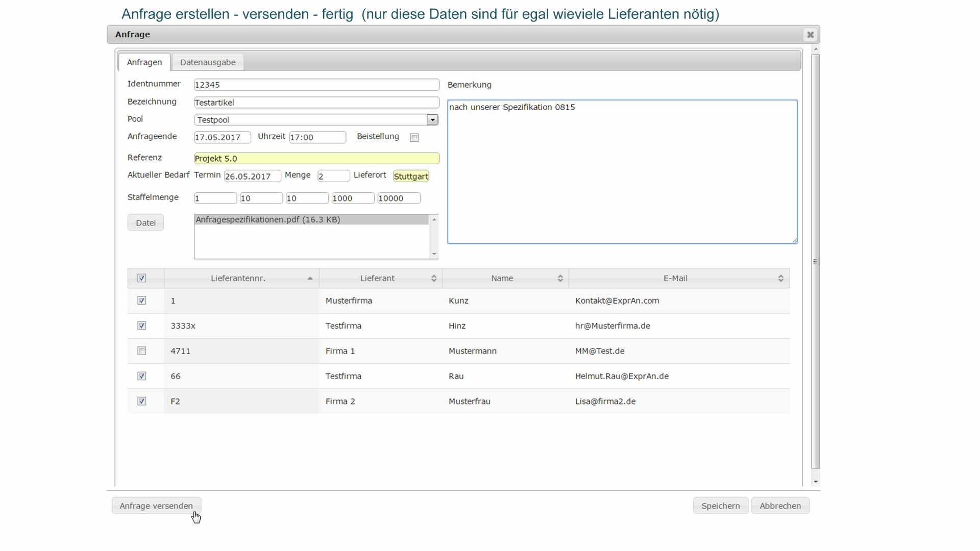Uncheck the checkbox for supplier 66
980x551 pixels.
(142, 376)
